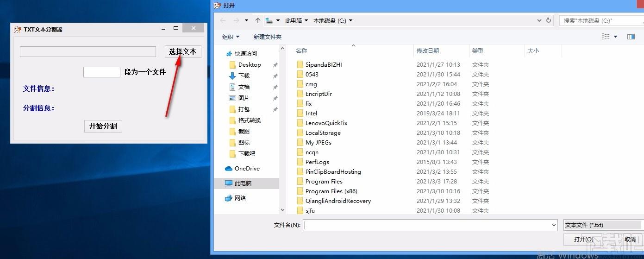The image size is (644, 259).
Task: Select the PerfLogs folder icon
Action: [300, 162]
